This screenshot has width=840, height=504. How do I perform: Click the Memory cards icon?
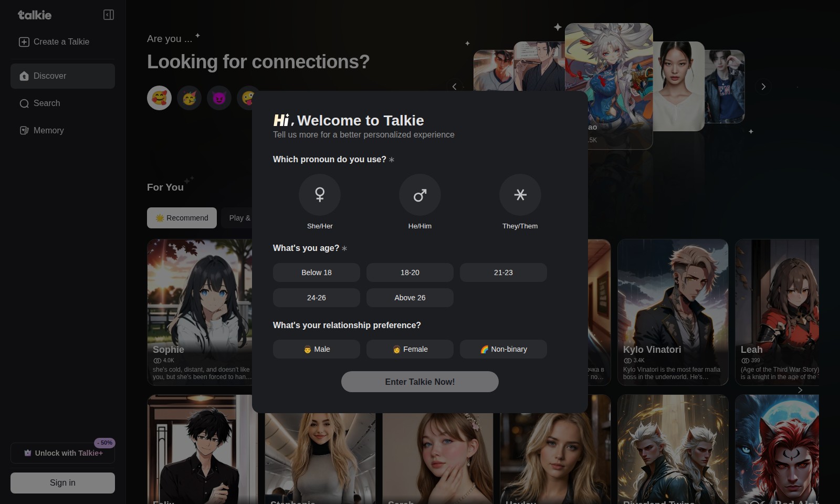[x=24, y=131]
